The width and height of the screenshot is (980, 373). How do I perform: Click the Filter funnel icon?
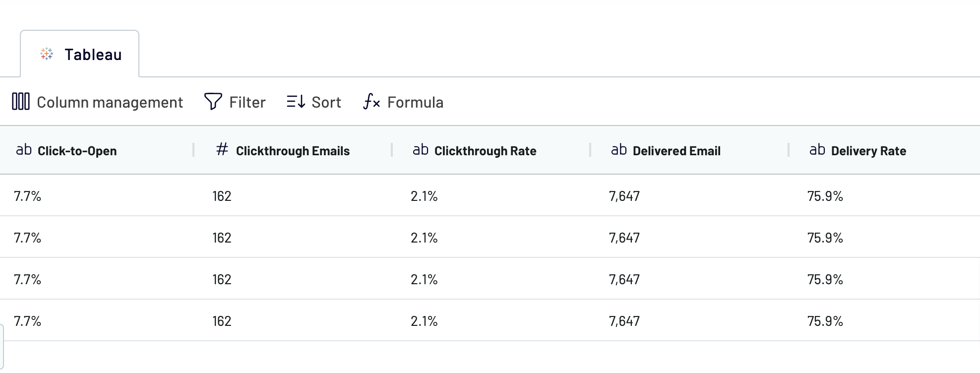tap(213, 102)
